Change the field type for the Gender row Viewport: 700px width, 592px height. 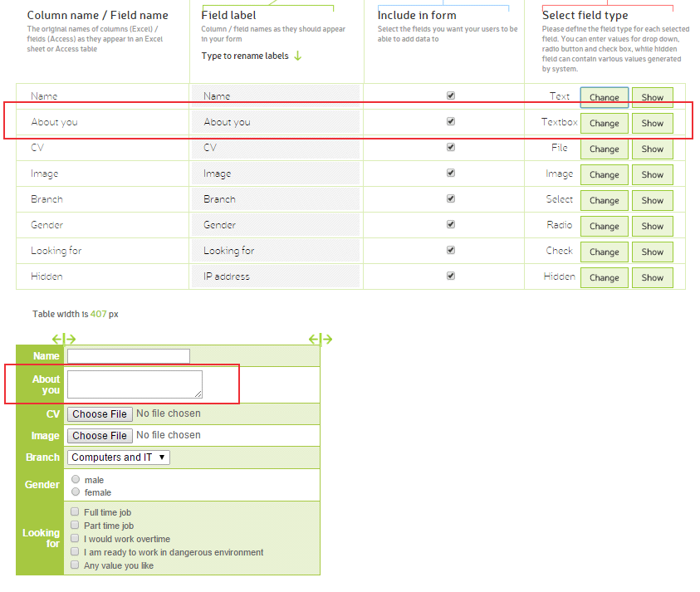coord(604,226)
